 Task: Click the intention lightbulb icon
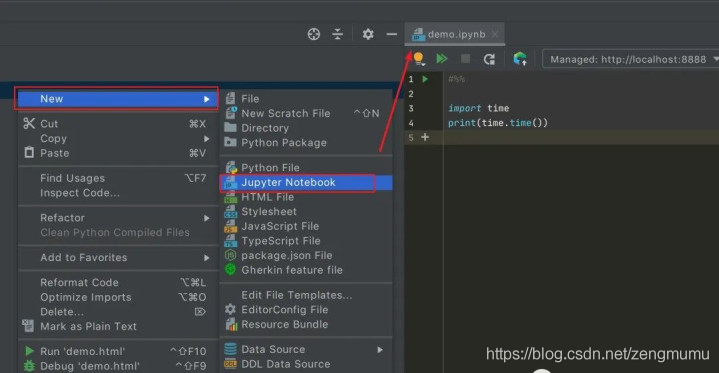click(x=418, y=59)
